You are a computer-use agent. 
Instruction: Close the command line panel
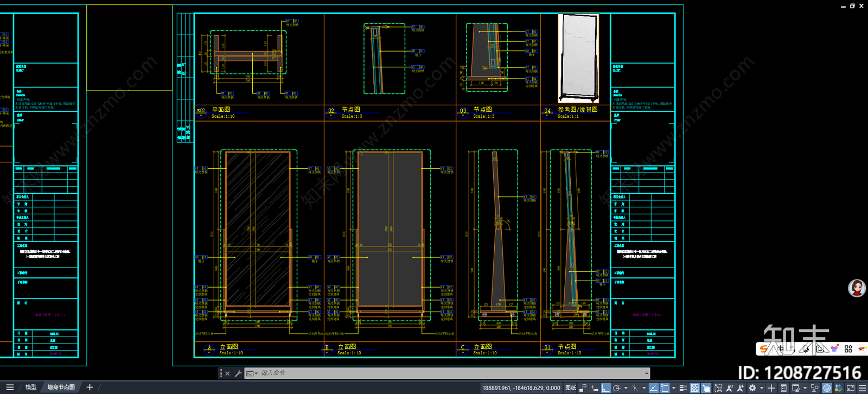[227, 373]
